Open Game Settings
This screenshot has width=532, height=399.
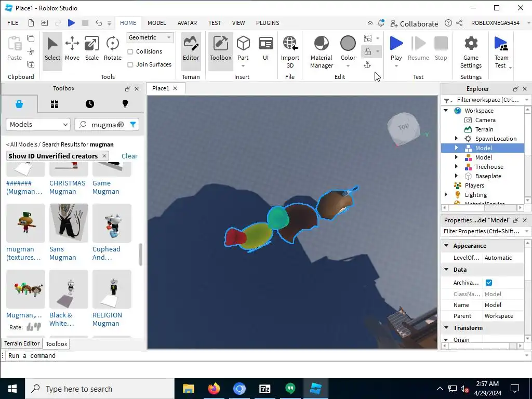[x=471, y=52]
